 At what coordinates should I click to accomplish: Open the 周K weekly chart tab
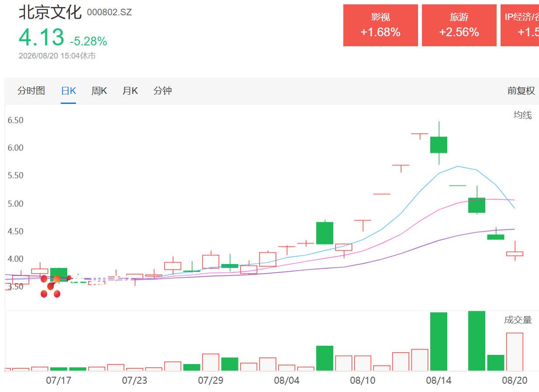pos(99,91)
